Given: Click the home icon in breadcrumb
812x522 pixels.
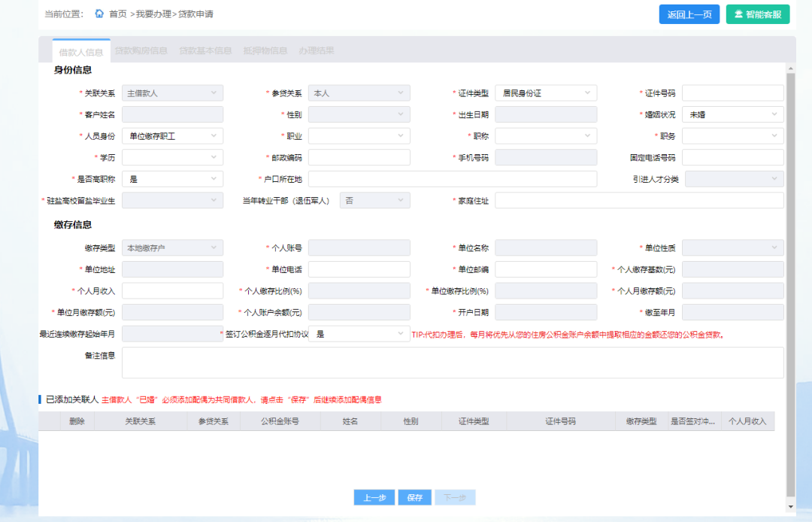Looking at the screenshot, I should (x=99, y=14).
